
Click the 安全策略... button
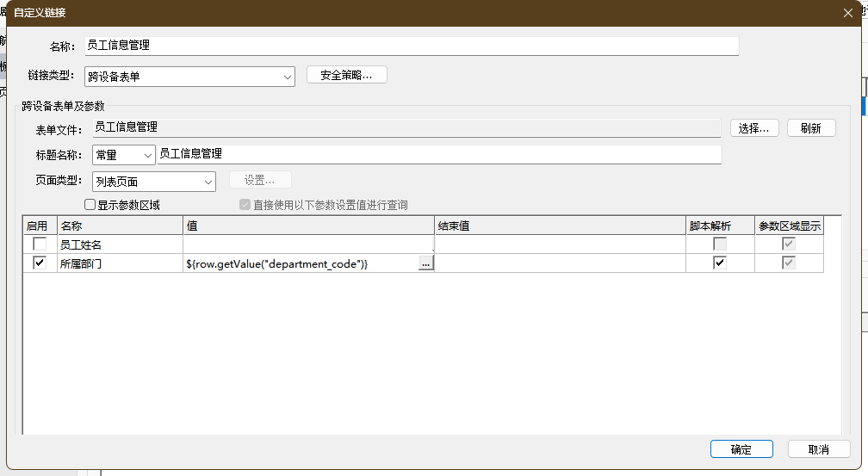(x=346, y=76)
